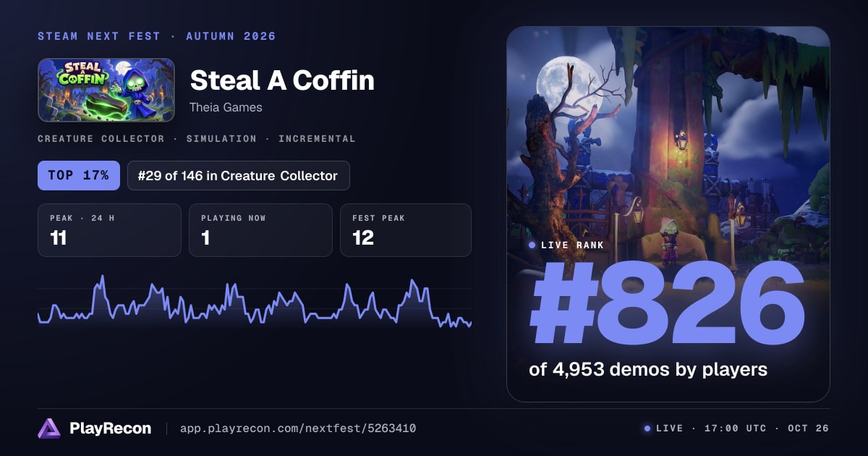The image size is (868, 456).
Task: Click the STEAM NEXT FEST · AUTUMN 2026 header
Action: [157, 36]
